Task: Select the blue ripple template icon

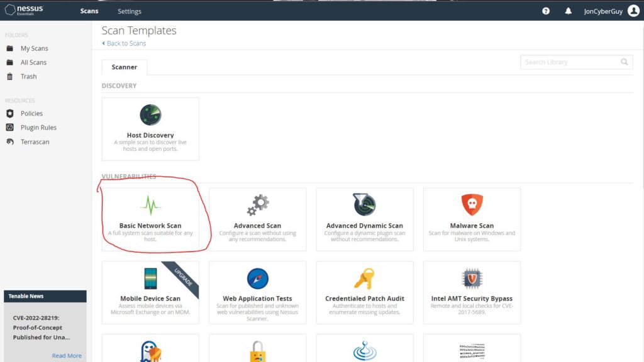Action: click(x=365, y=351)
